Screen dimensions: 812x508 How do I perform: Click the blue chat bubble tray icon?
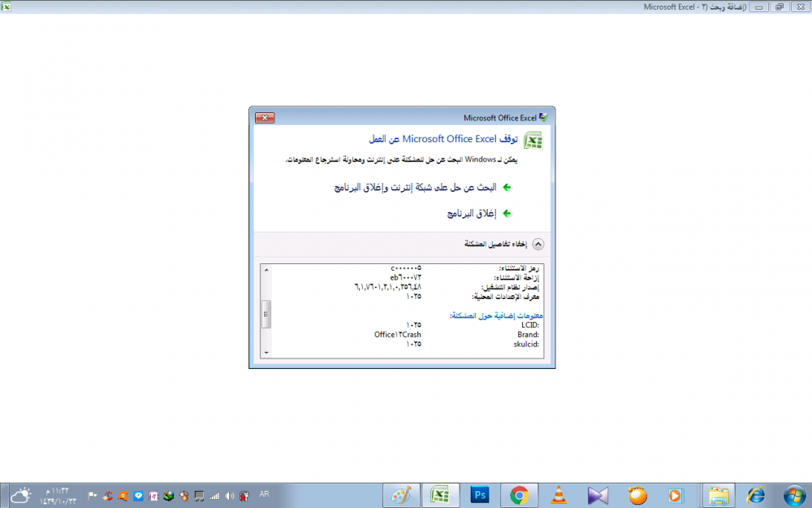pyautogui.click(x=138, y=496)
